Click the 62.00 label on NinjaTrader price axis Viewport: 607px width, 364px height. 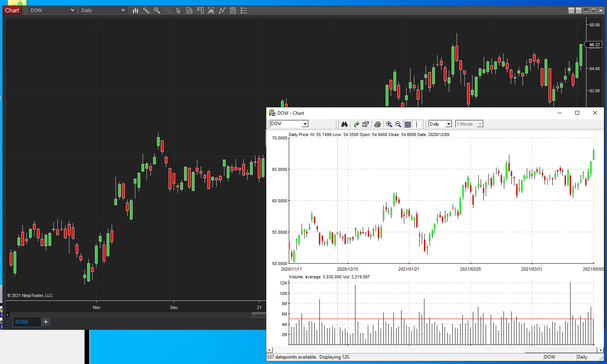tap(595, 91)
